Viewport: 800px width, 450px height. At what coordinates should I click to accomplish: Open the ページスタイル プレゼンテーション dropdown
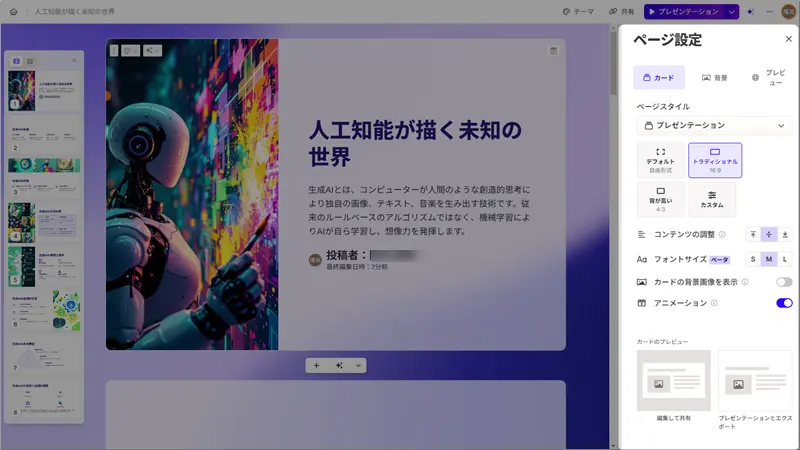click(714, 125)
